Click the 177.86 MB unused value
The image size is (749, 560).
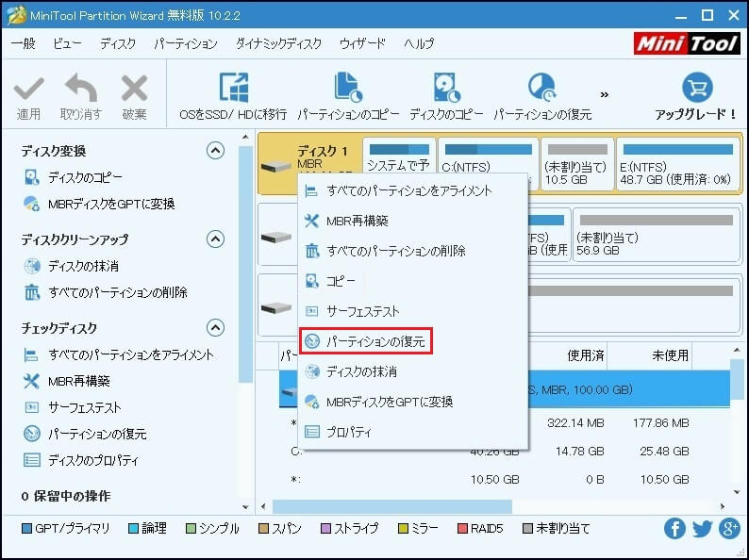point(661,423)
